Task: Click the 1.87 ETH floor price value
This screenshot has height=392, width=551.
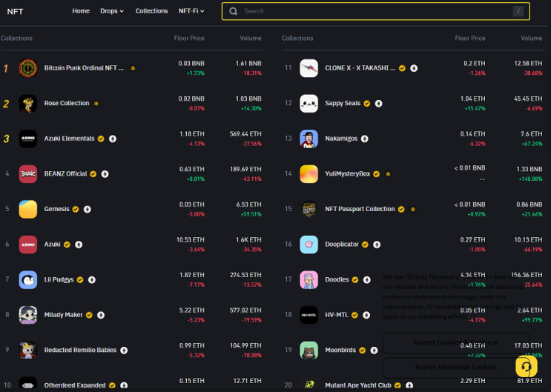Action: (192, 275)
